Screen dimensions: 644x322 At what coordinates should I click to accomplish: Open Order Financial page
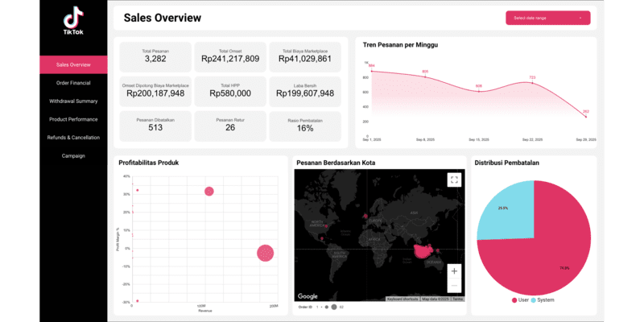point(73,83)
